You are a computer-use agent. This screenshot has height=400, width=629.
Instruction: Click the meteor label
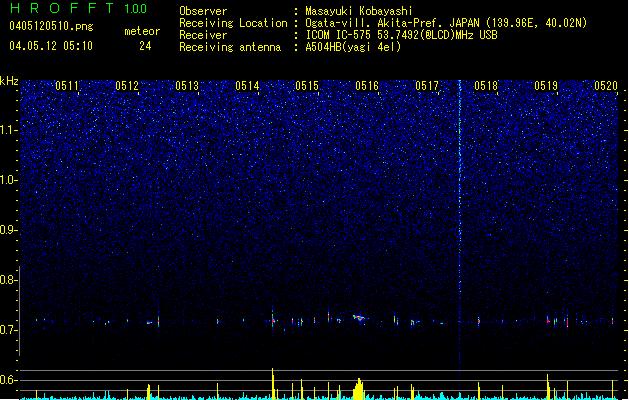(x=142, y=31)
